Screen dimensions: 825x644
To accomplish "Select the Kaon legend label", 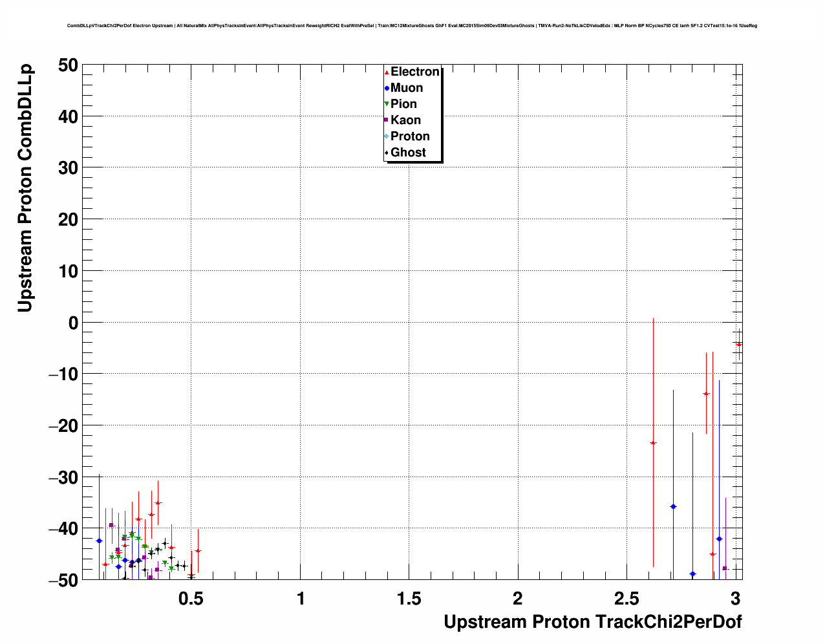I will 405,120.
